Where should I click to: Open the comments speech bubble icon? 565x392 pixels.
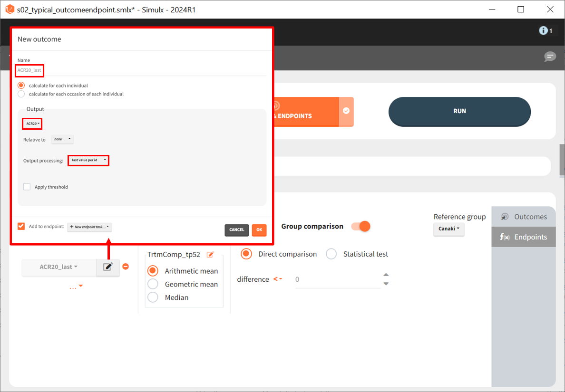coord(550,57)
